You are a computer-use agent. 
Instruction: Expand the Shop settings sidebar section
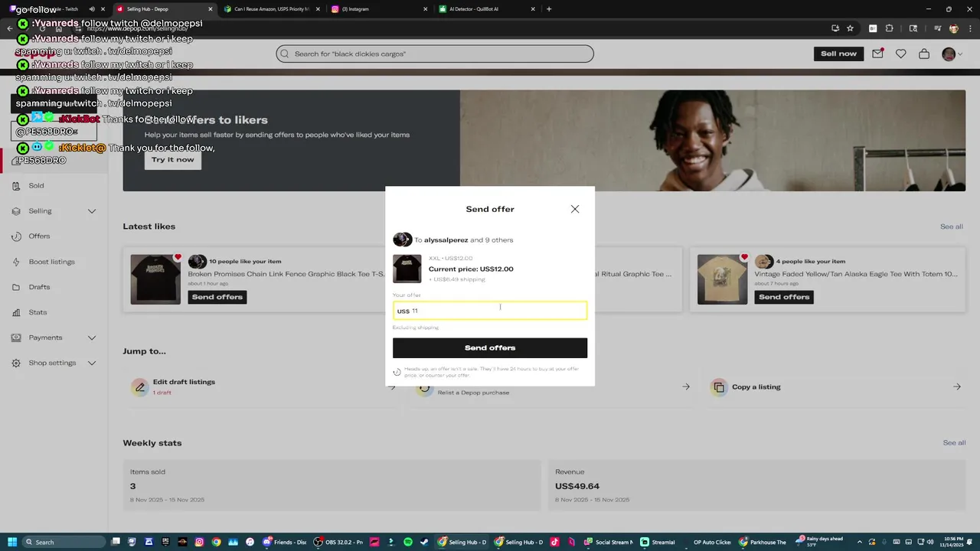click(92, 363)
